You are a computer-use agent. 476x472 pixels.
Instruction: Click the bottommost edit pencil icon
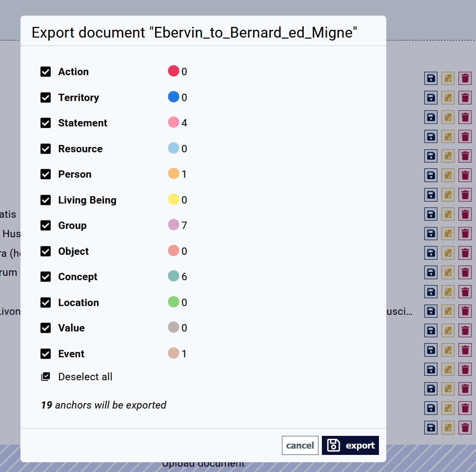pyautogui.click(x=448, y=428)
